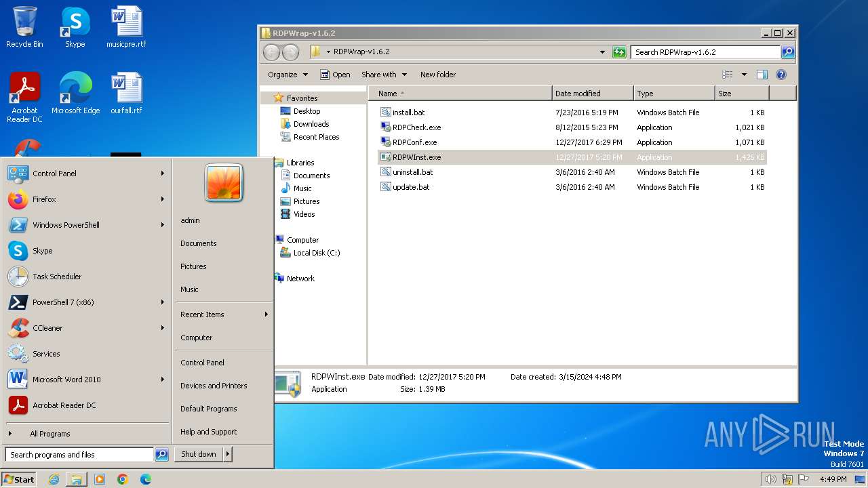868x488 pixels.
Task: Click the Explorer search magnifier icon
Action: [787, 52]
